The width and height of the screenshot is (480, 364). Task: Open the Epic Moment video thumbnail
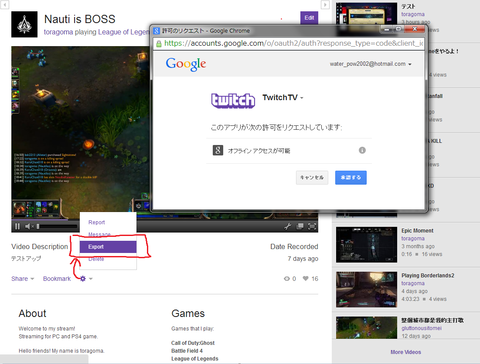(x=366, y=245)
